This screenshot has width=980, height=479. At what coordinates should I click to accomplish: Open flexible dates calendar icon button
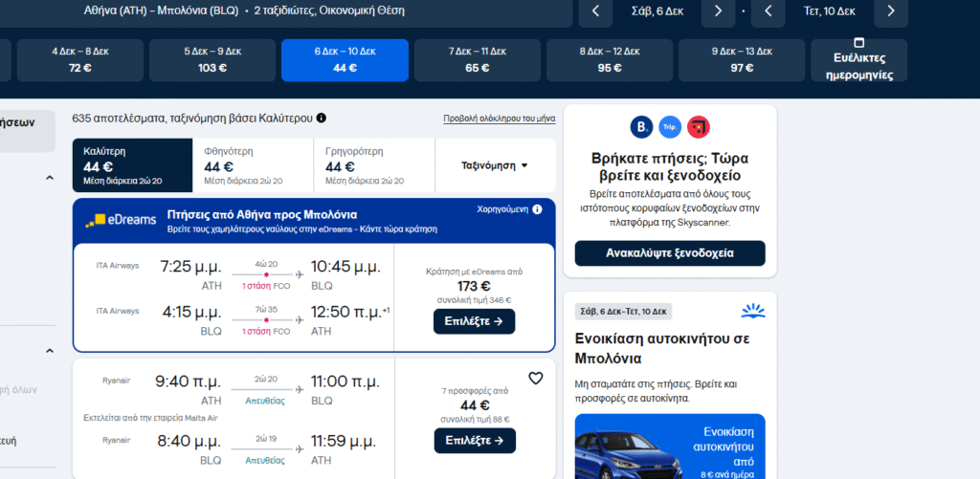point(858,43)
